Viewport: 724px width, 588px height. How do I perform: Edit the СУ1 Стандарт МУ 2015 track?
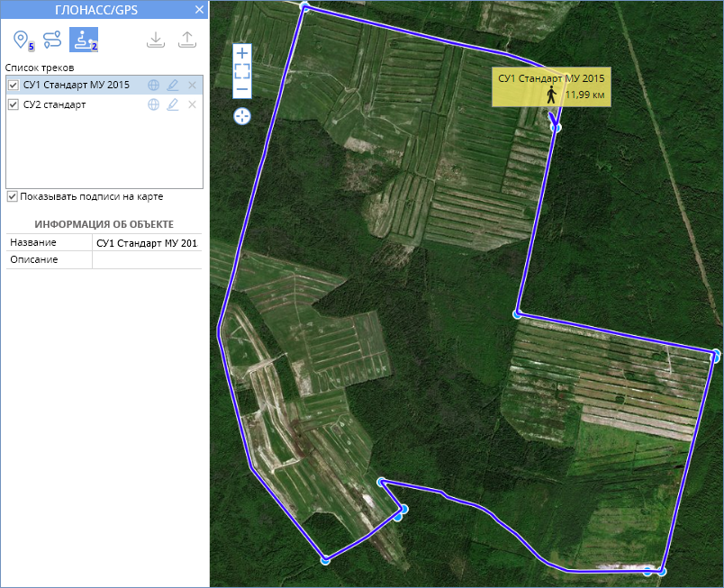(x=173, y=85)
